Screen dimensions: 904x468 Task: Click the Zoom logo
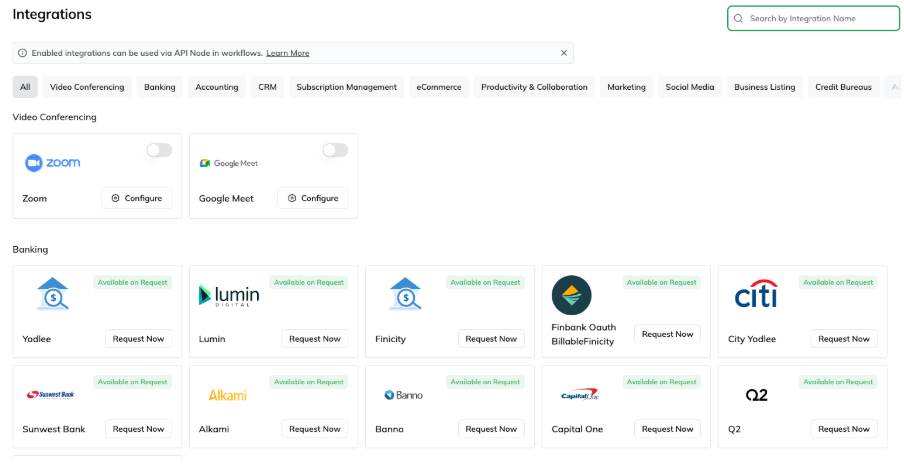pos(52,163)
